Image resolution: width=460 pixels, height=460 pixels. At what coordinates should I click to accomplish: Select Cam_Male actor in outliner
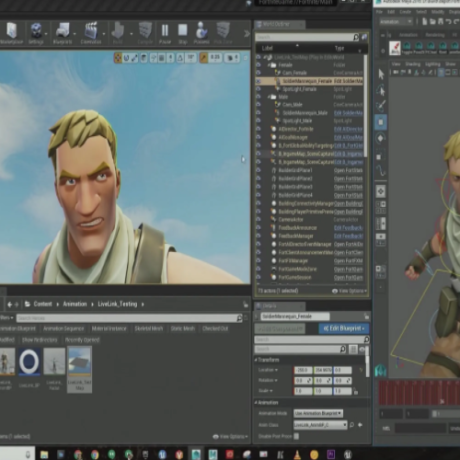click(292, 105)
